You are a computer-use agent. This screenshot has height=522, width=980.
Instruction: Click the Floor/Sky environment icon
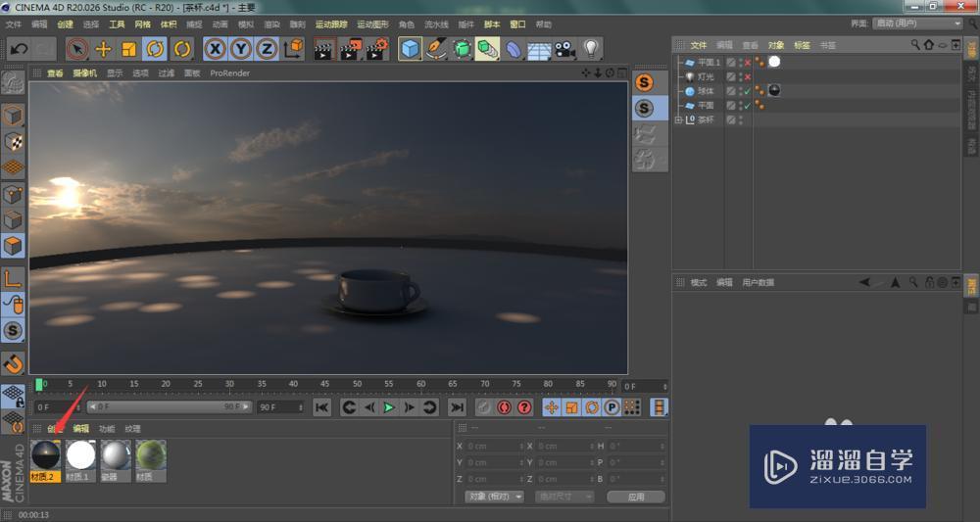pyautogui.click(x=539, y=48)
